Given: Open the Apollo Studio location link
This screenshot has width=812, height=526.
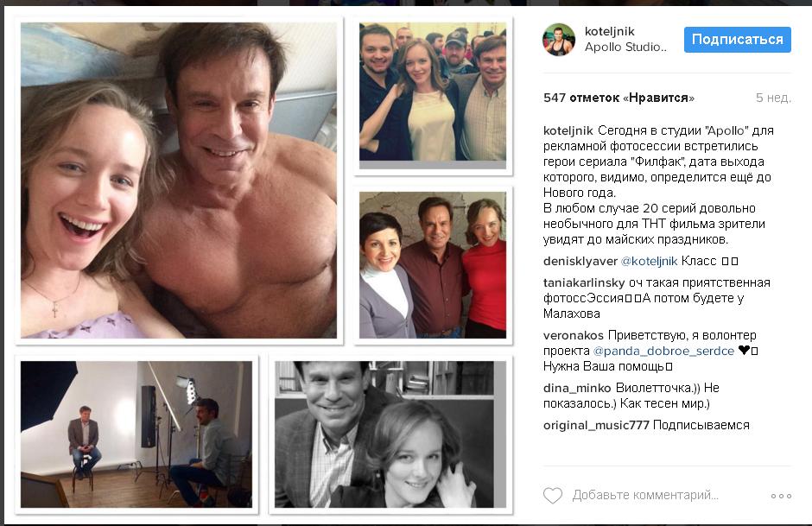Looking at the screenshot, I should (x=625, y=48).
